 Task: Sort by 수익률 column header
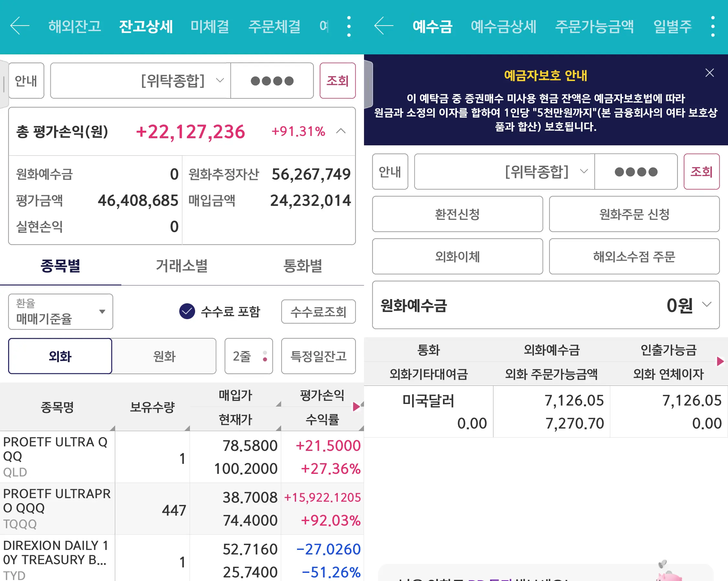pos(322,419)
